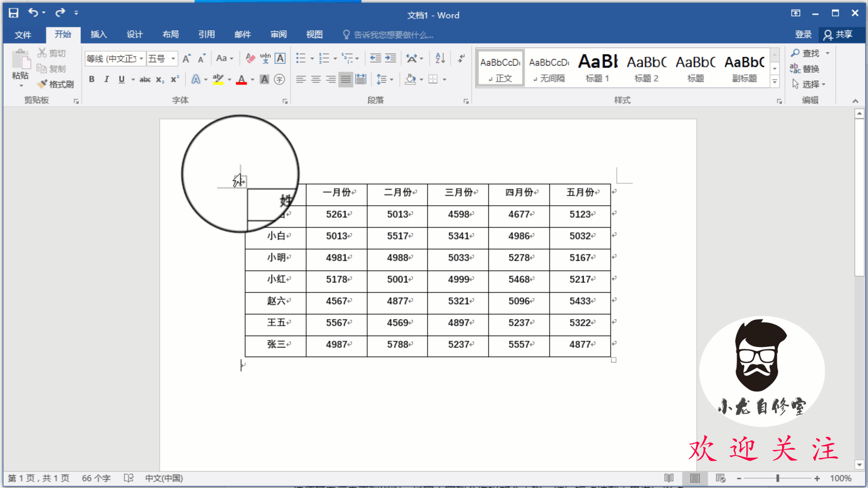Open the font name dropdown
This screenshot has height=488, width=868.
pos(141,59)
